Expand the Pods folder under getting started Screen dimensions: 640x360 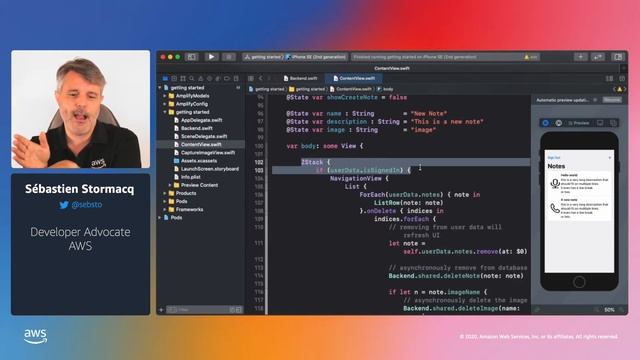click(165, 201)
